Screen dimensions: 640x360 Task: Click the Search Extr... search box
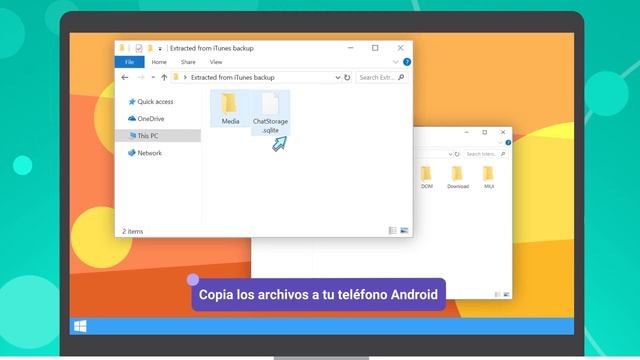point(381,77)
